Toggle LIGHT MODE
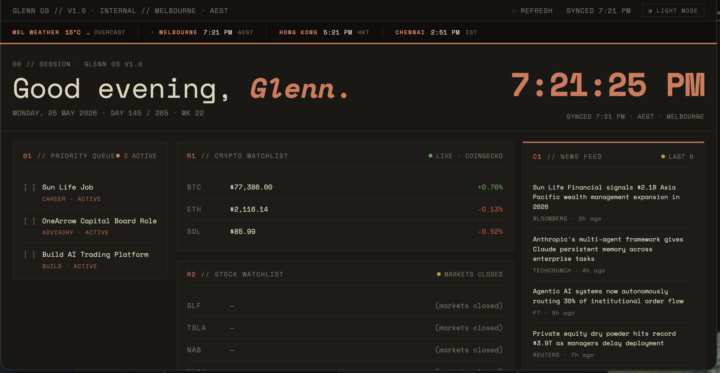720x373 pixels. click(x=673, y=11)
